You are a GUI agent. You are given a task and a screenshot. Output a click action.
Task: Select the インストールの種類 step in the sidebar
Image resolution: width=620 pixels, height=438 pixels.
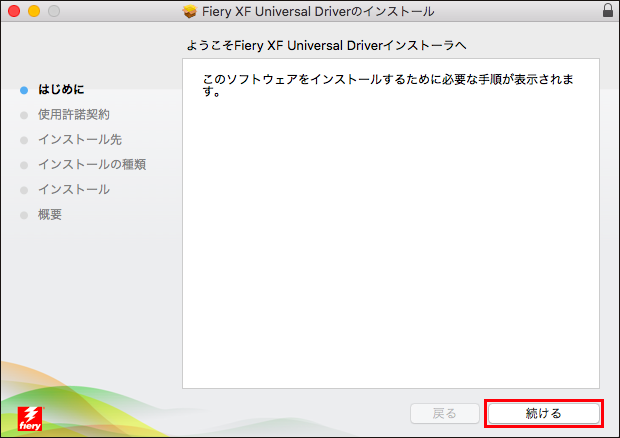coord(92,164)
